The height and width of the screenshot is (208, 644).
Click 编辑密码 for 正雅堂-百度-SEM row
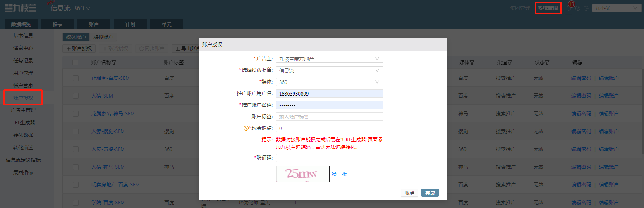(x=581, y=78)
